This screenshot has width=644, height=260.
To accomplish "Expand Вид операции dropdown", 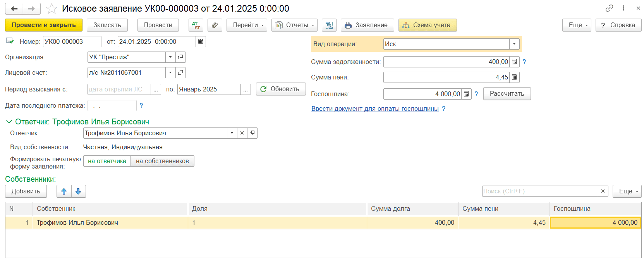I will click(x=514, y=44).
